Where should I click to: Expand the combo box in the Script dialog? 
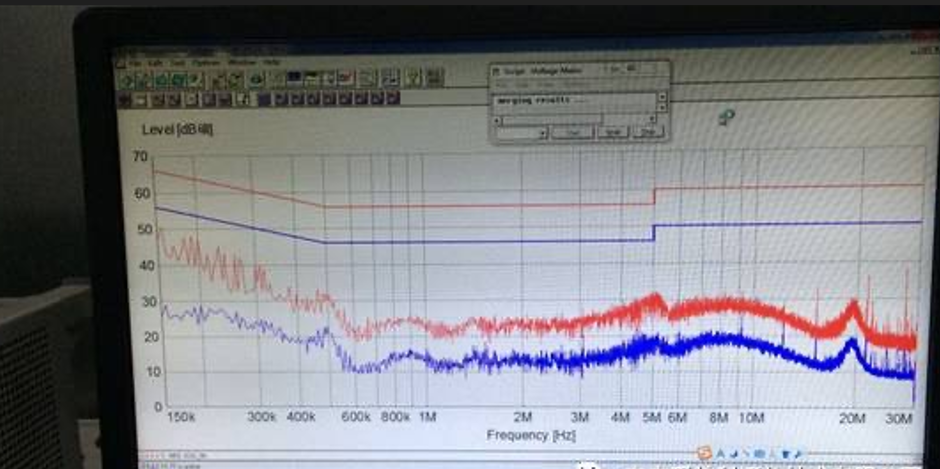point(542,133)
